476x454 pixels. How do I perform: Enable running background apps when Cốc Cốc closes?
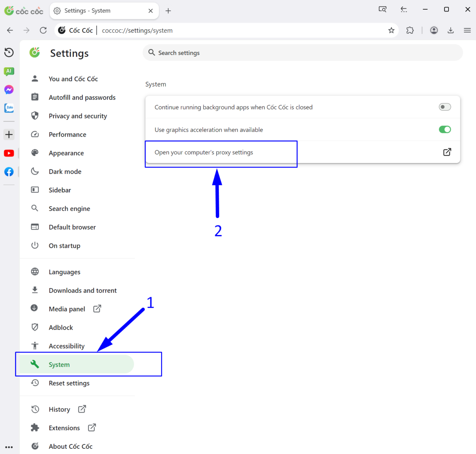click(445, 107)
